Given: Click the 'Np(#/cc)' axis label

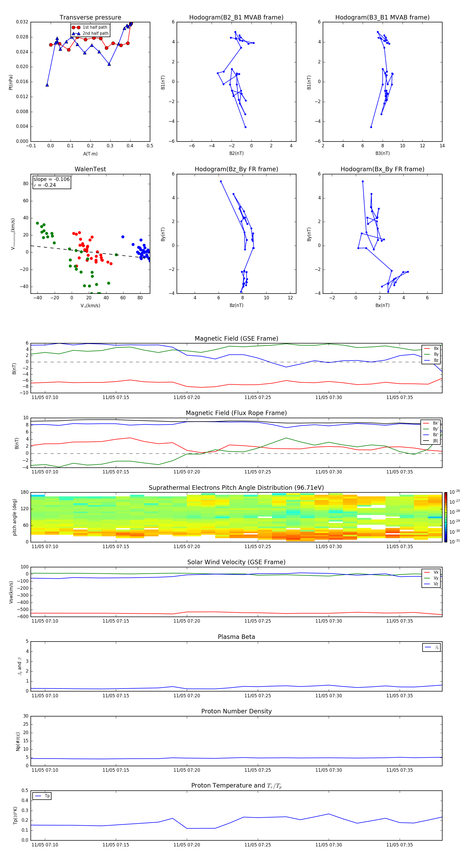Looking at the screenshot, I should tap(18, 741).
